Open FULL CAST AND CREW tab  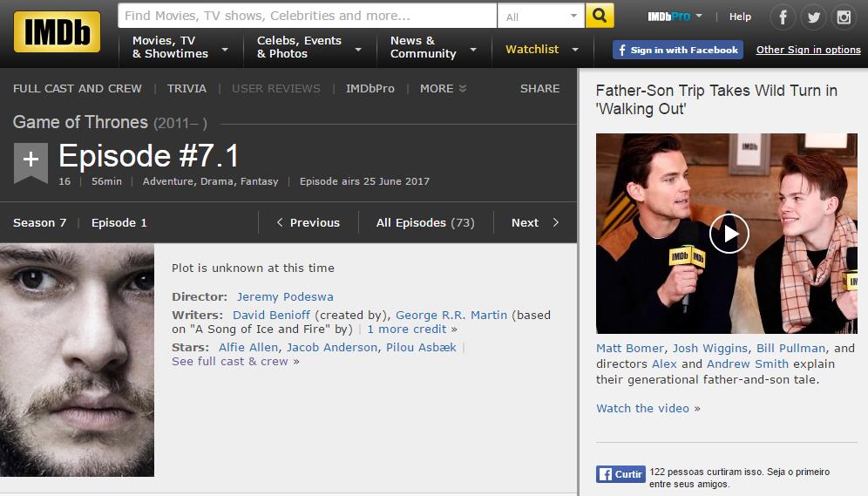click(x=78, y=89)
